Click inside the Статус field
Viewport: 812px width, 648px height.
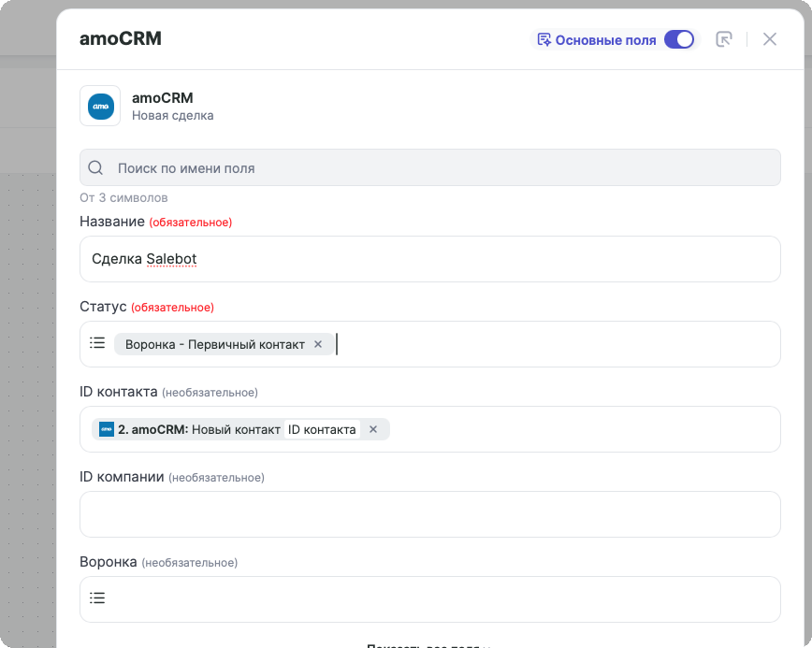429,344
